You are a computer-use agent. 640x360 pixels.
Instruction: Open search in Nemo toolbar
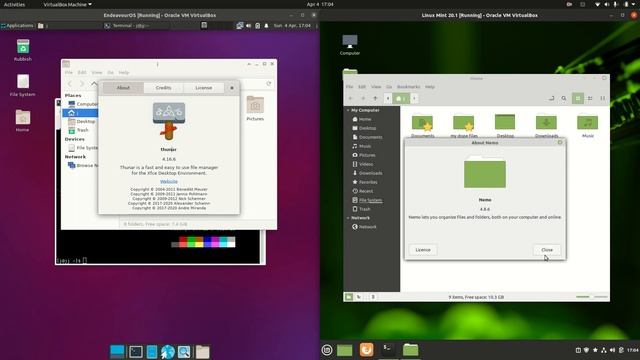coord(564,98)
